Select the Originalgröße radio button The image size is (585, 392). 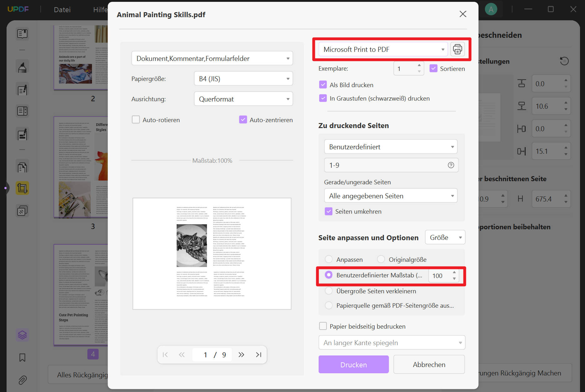pyautogui.click(x=381, y=259)
